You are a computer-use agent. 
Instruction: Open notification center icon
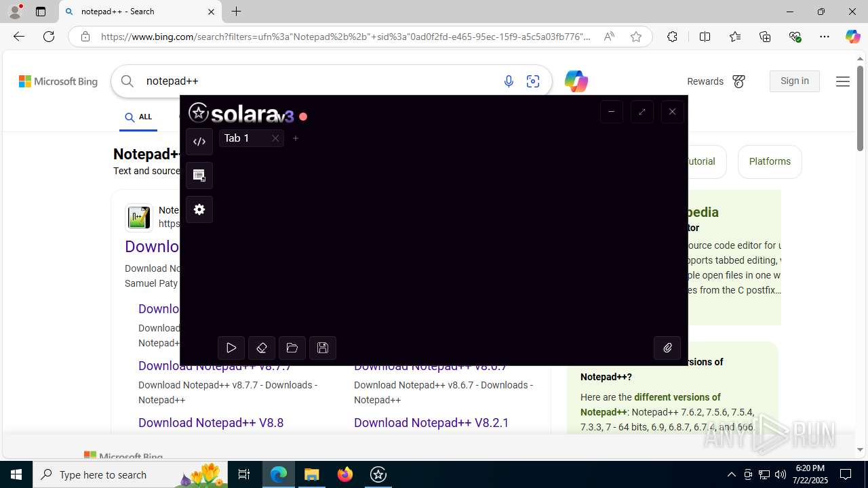point(846,474)
